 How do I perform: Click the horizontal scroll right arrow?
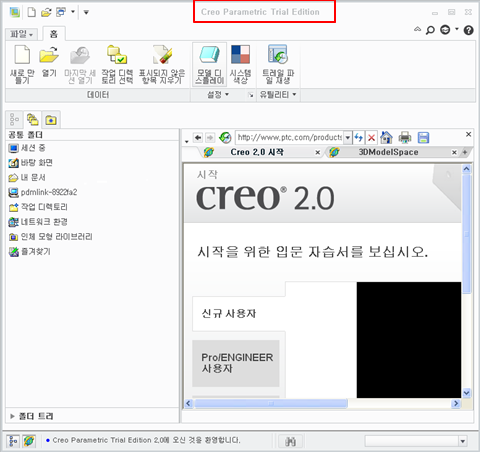tap(456, 404)
